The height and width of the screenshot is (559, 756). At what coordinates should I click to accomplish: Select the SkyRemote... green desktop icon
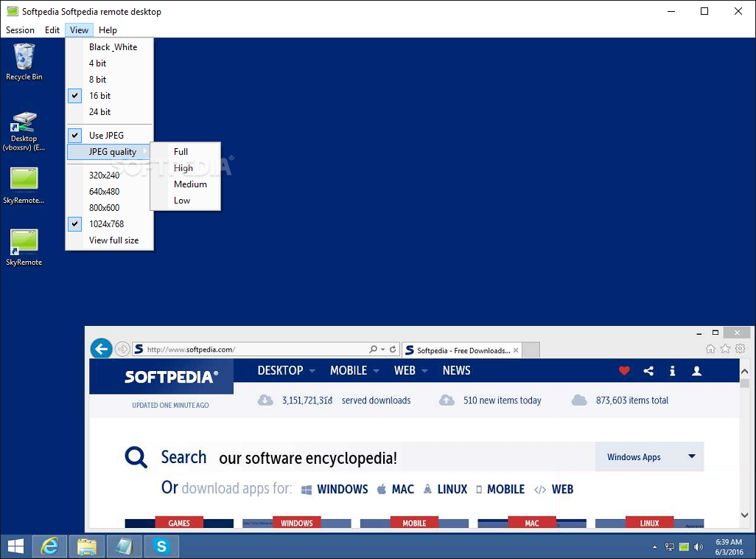coord(24,185)
